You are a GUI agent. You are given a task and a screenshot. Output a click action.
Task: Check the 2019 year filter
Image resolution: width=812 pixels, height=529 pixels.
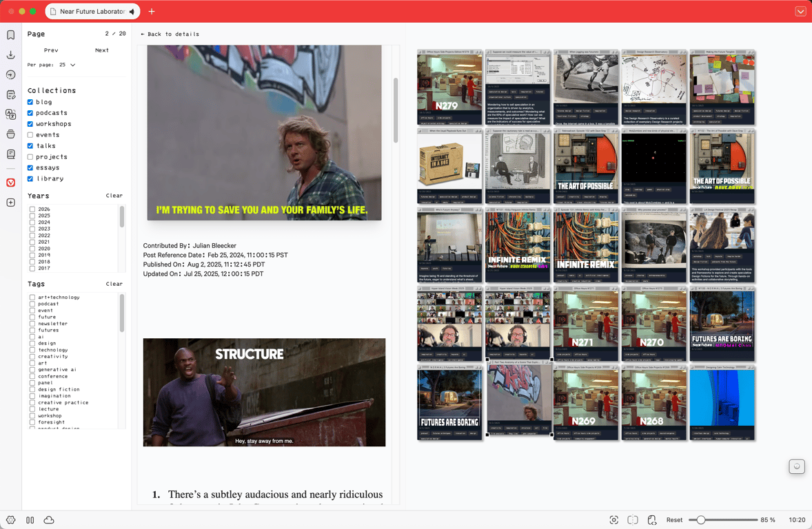click(x=32, y=255)
